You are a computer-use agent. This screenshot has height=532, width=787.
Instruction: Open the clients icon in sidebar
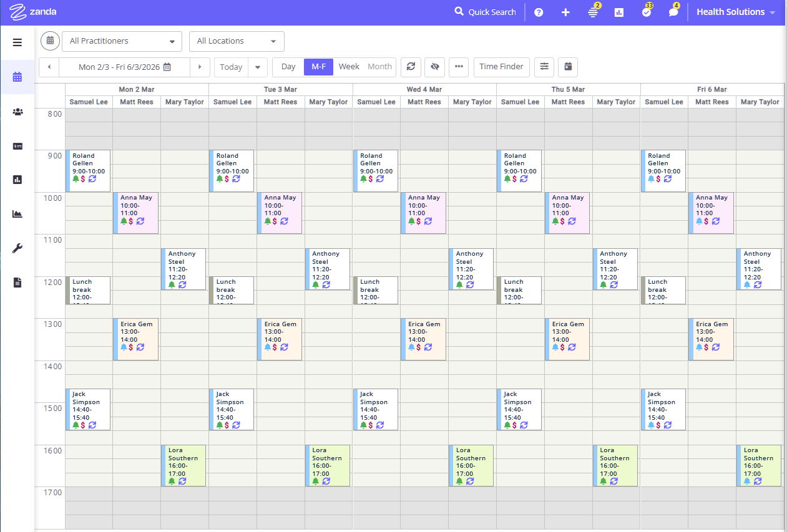[x=17, y=112]
